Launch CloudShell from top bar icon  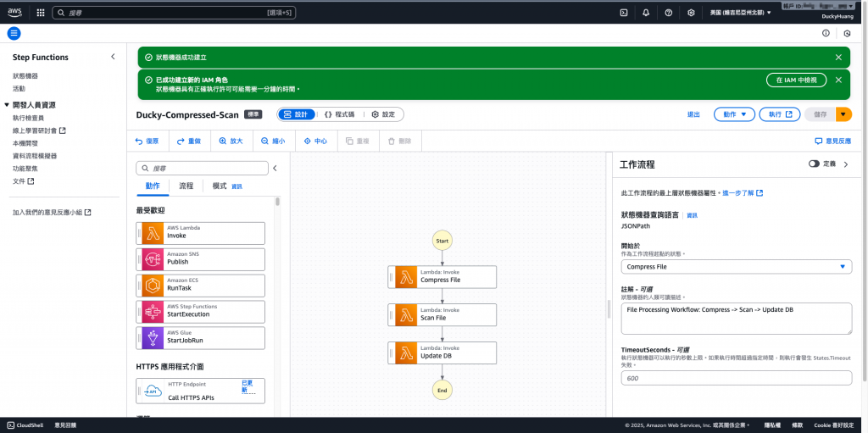coord(623,13)
